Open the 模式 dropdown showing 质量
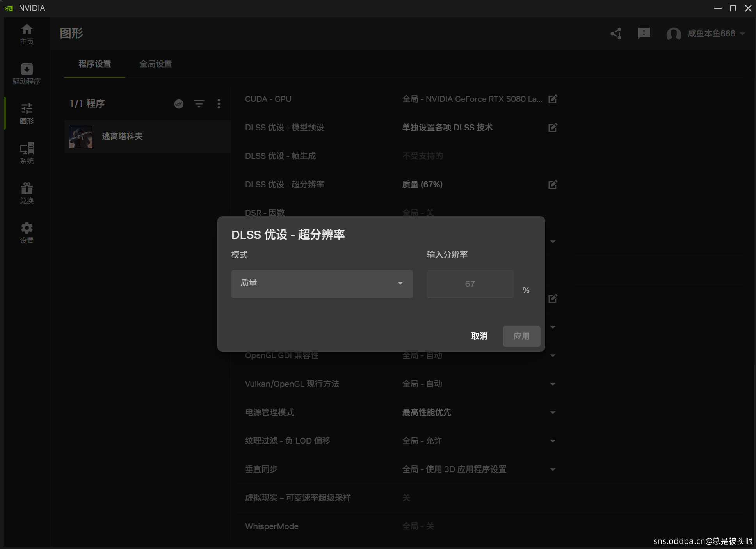Image resolution: width=756 pixels, height=549 pixels. (x=322, y=284)
